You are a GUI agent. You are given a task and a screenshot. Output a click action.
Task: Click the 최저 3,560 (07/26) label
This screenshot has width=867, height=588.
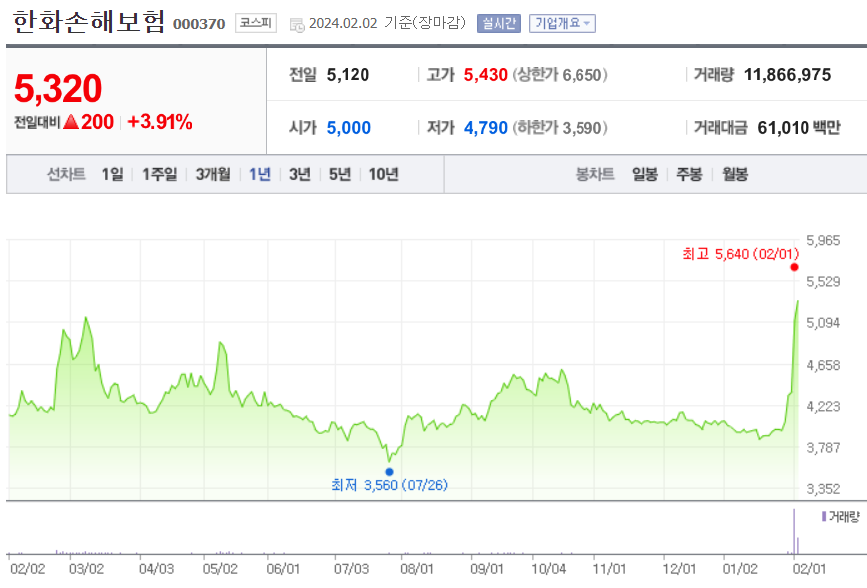coord(389,485)
